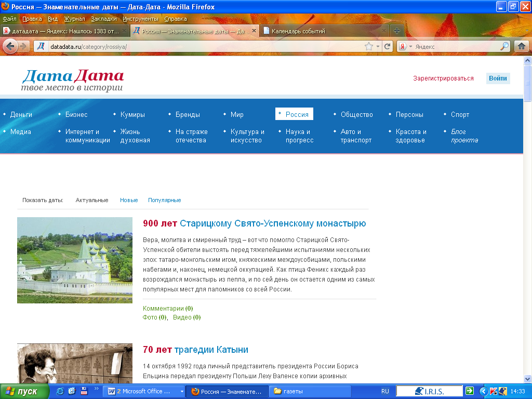Switch to the Яндекс датадата tab

(64, 31)
